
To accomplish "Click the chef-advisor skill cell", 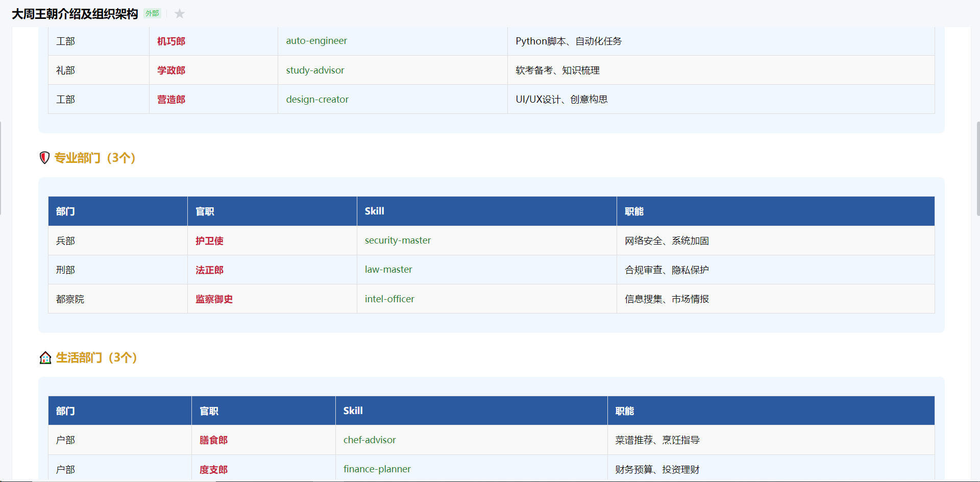I will tap(471, 440).
